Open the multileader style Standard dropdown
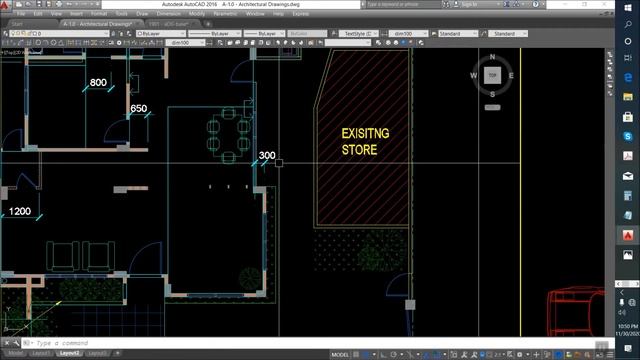640x360 pixels. pyautogui.click(x=508, y=33)
